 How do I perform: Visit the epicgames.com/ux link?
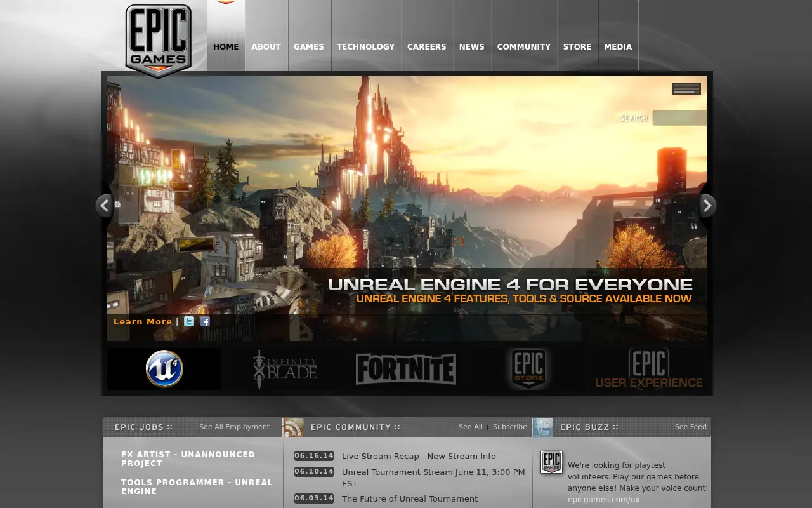tap(604, 500)
